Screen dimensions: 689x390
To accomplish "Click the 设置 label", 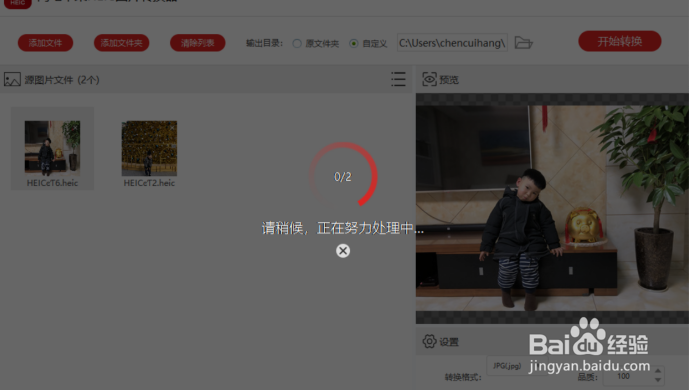I will pyautogui.click(x=449, y=342).
